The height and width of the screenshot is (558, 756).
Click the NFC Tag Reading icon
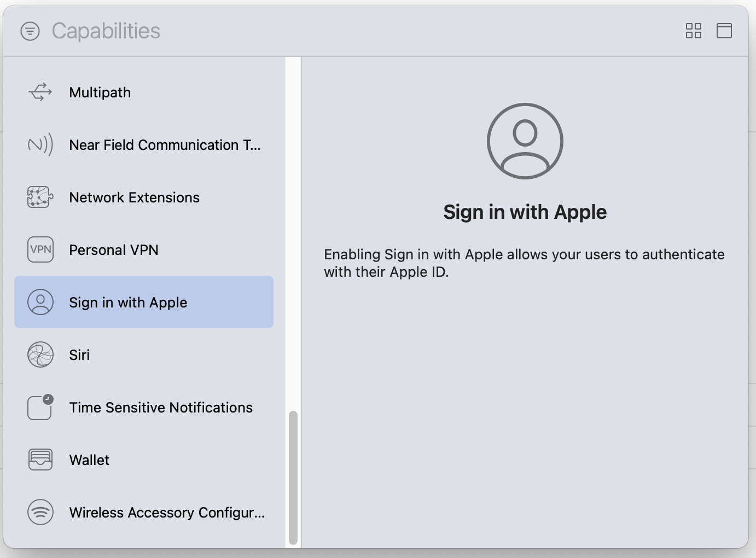tap(40, 144)
